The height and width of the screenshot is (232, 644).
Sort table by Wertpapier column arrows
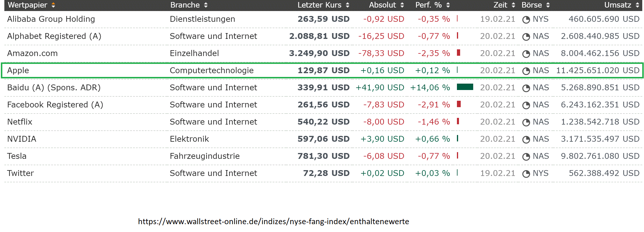pos(53,5)
